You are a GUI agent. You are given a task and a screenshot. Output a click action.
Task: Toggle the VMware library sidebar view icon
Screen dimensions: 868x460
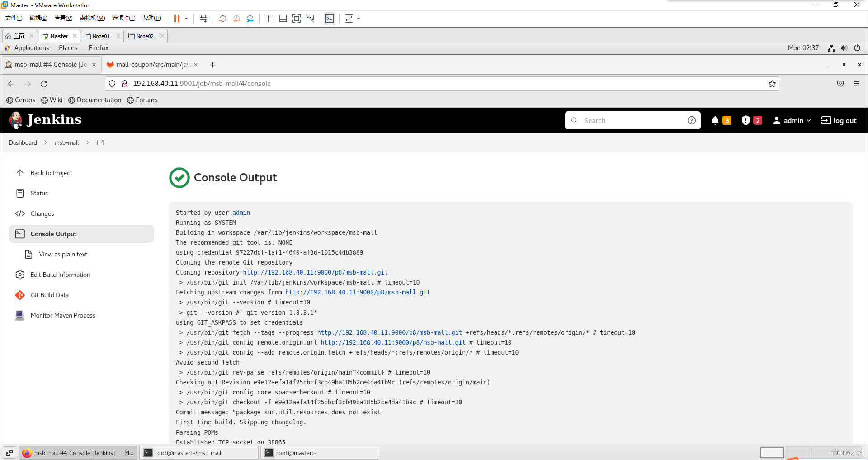point(269,19)
